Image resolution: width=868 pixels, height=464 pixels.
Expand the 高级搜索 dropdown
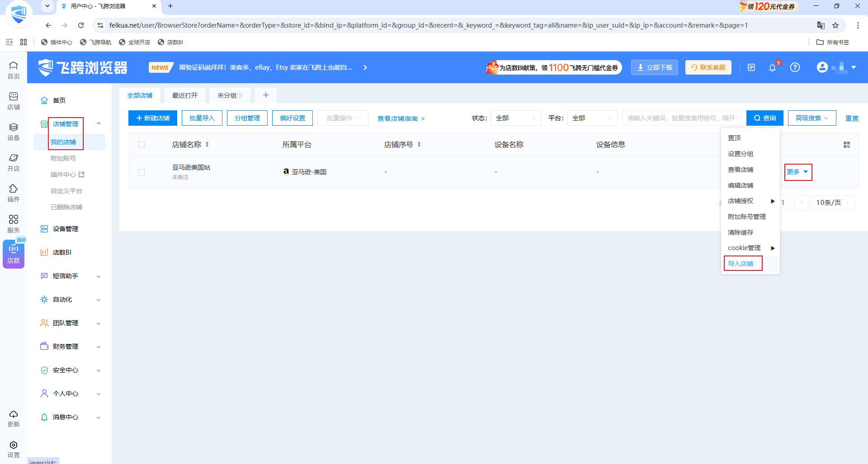click(812, 118)
